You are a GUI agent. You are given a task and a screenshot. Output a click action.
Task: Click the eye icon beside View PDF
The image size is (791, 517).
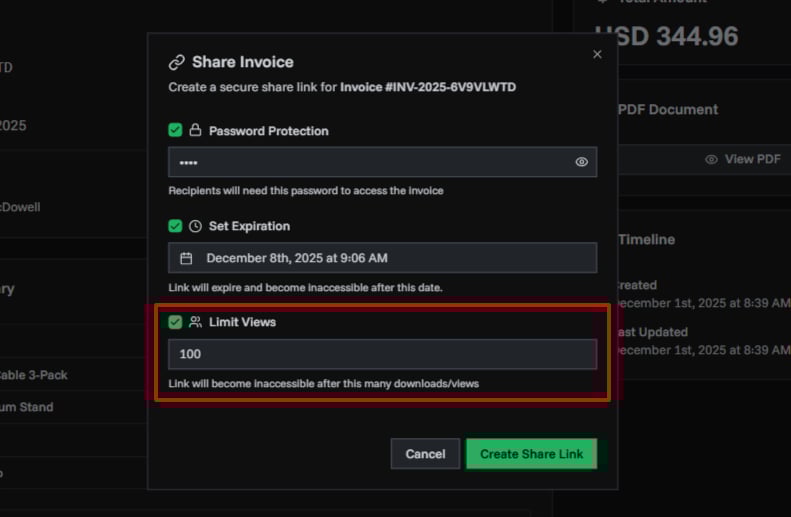tap(711, 159)
